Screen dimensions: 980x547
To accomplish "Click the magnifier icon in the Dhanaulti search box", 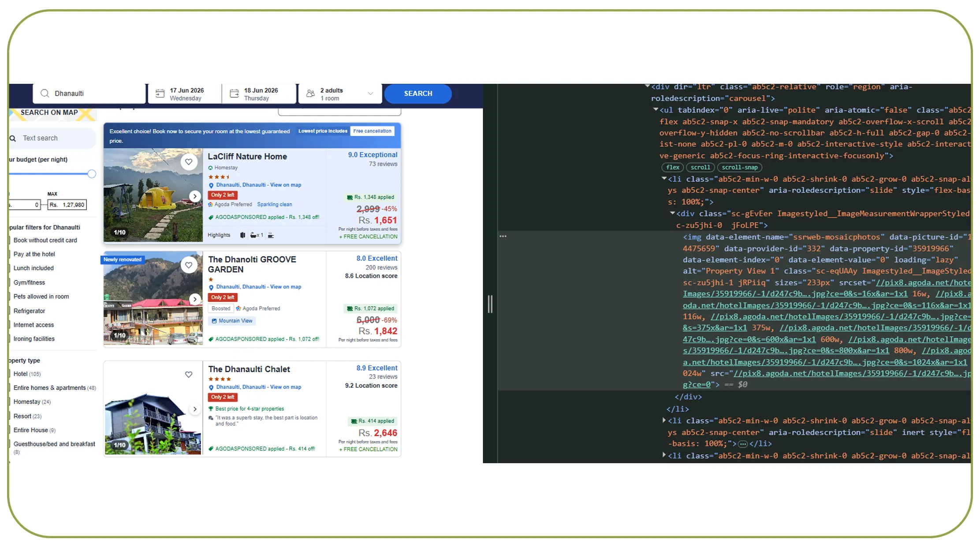I will pyautogui.click(x=45, y=94).
